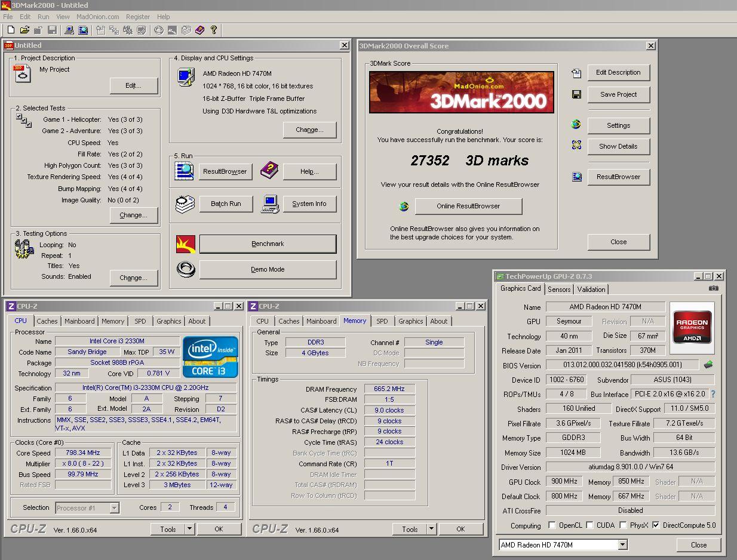Open the Help menu in 3DMark2000
The width and height of the screenshot is (737, 560).
pyautogui.click(x=163, y=17)
